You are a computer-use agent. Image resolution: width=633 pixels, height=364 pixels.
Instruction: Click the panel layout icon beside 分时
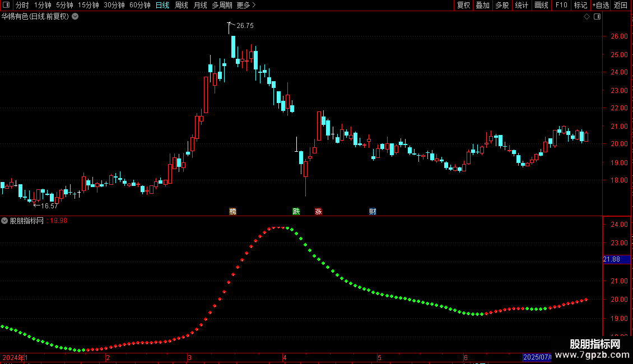(6, 5)
